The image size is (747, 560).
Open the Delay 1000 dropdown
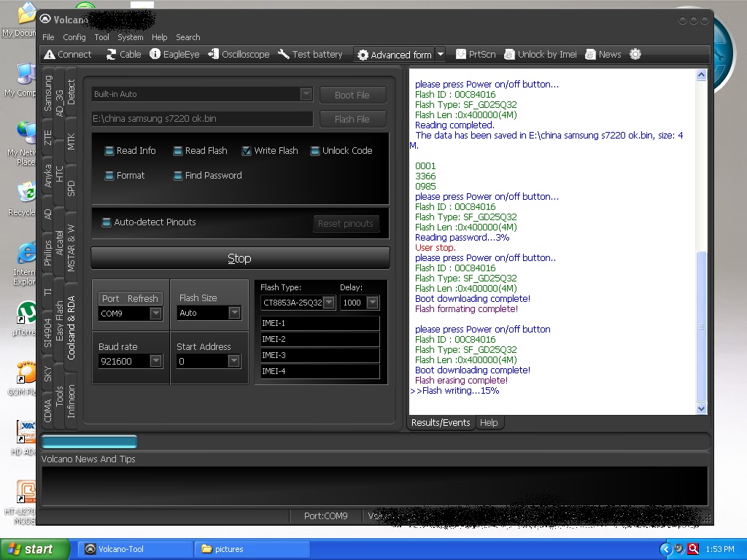pos(373,303)
